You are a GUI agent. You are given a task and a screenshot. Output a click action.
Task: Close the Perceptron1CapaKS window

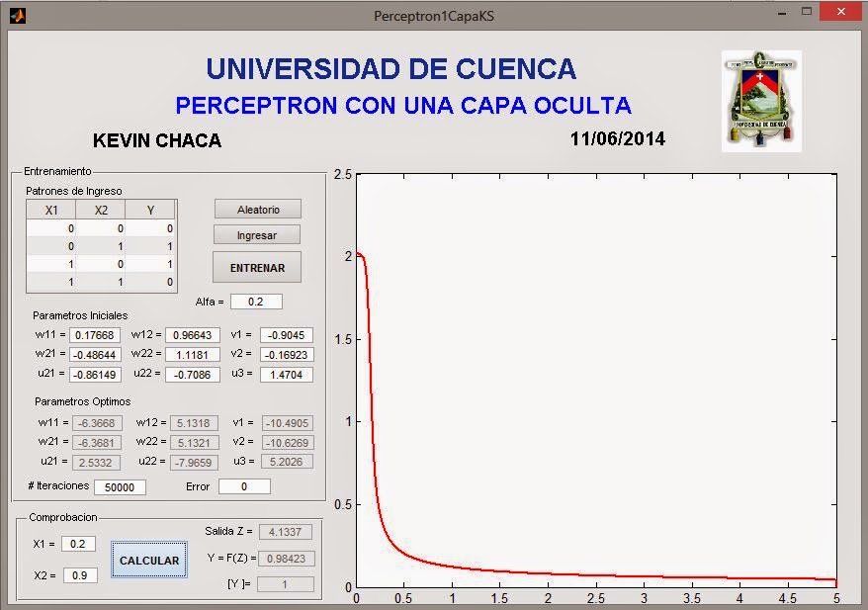click(841, 11)
